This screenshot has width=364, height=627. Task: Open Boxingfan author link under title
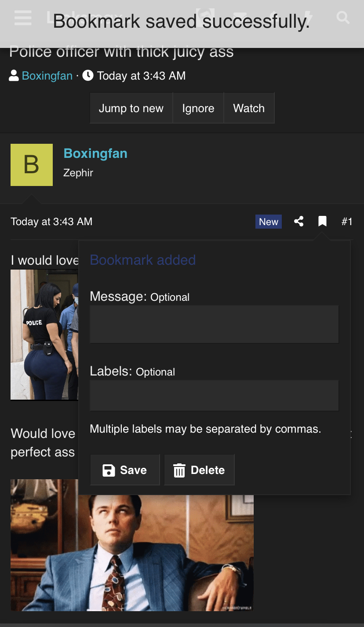(x=47, y=76)
